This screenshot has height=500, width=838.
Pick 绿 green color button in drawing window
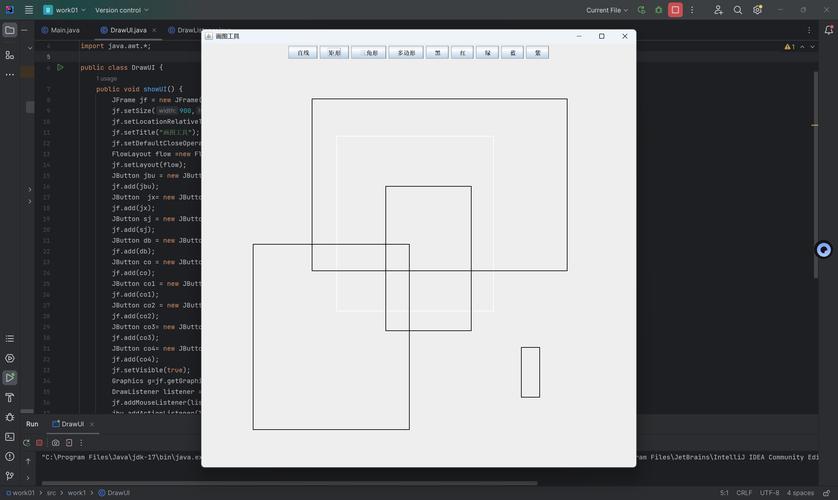click(x=487, y=52)
